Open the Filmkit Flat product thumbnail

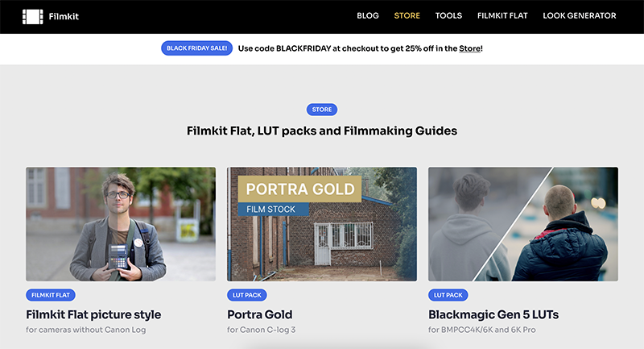pos(121,223)
